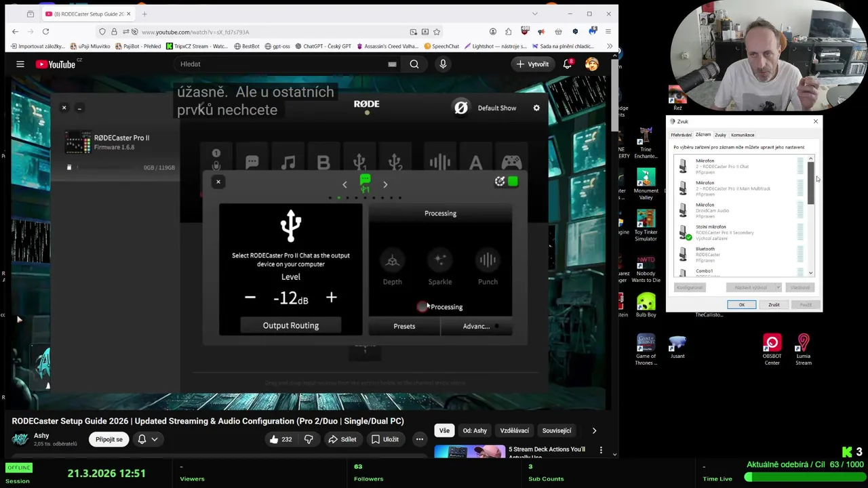Select the letter A channel icon
The width and height of the screenshot is (868, 488).
(x=475, y=162)
